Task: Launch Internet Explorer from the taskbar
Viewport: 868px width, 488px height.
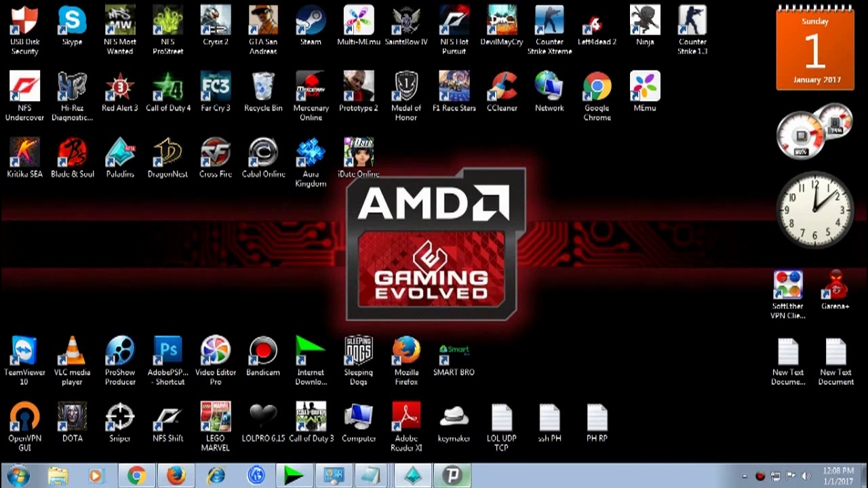Action: pos(216,476)
